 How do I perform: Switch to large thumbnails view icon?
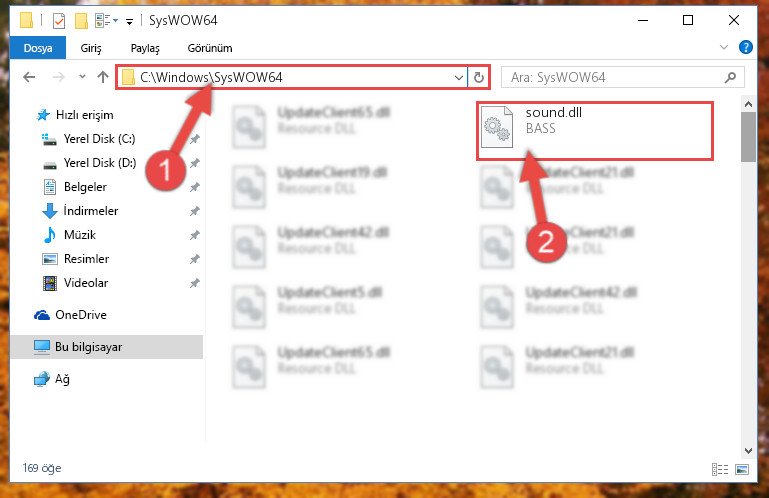(742, 470)
